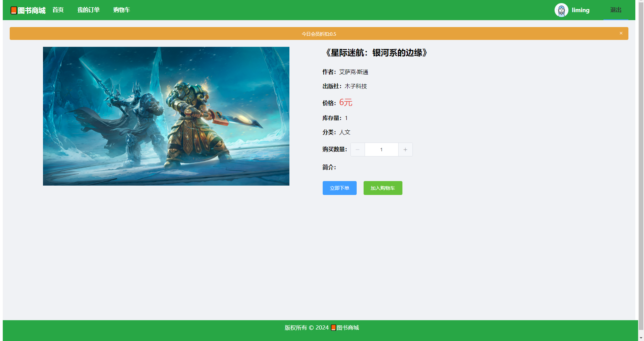Click the 图书商城 logo in header

[28, 10]
